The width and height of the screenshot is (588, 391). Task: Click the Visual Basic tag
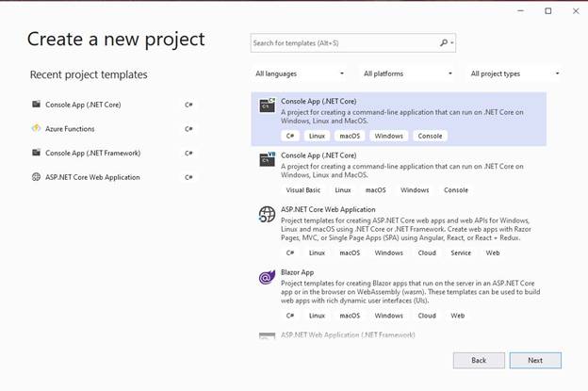click(303, 190)
